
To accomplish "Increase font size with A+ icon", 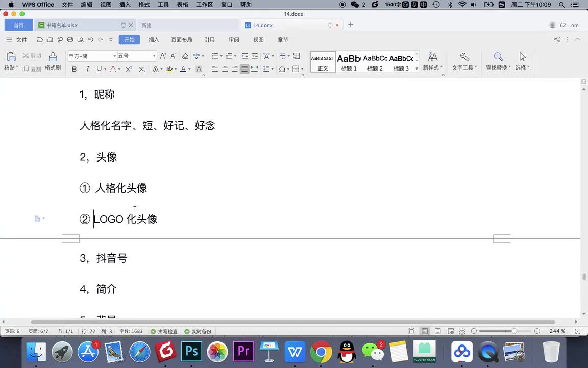I will click(x=163, y=56).
